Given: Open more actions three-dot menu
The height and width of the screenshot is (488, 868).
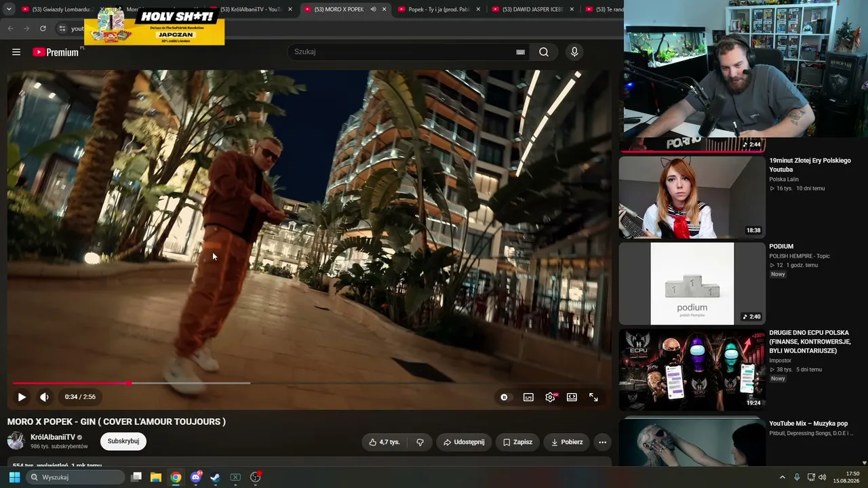Looking at the screenshot, I should 602,442.
